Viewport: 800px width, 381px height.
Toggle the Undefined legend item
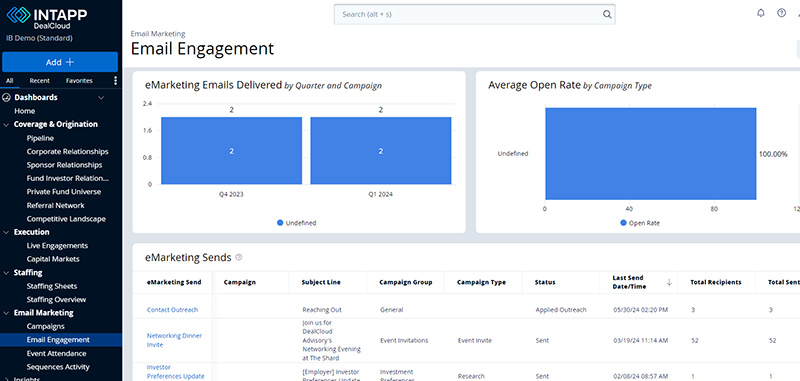point(296,223)
